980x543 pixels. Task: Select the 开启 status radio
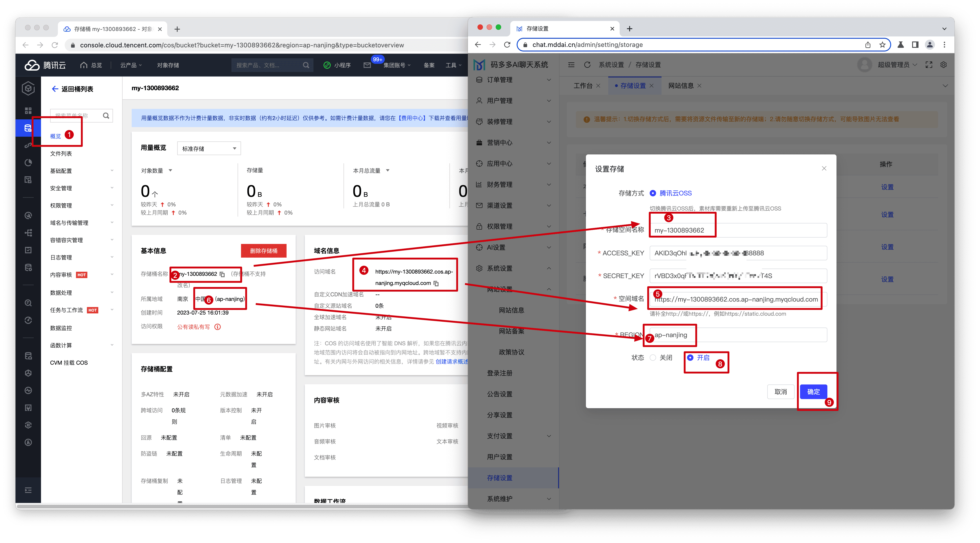[690, 358]
